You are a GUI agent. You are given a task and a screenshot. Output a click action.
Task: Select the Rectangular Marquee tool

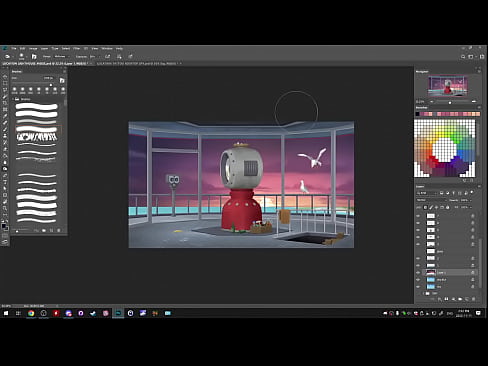5,83
